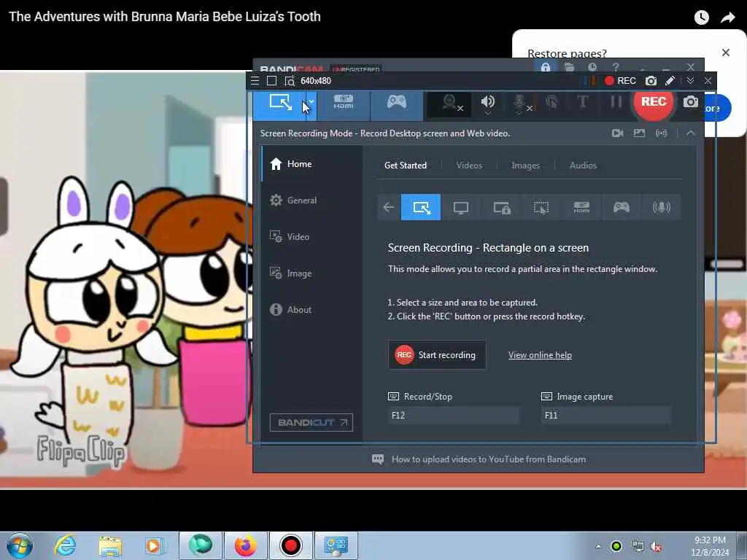Open the folder icon in Bandicam title bar

tap(569, 67)
